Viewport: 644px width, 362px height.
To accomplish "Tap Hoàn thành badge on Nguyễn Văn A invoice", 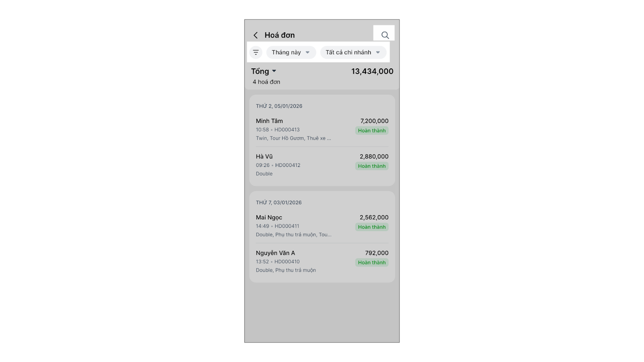I will click(372, 263).
